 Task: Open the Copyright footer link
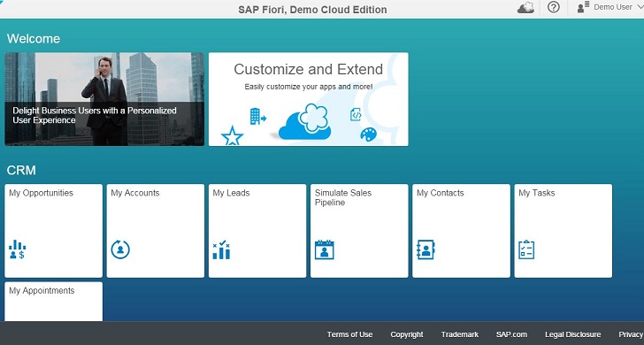pyautogui.click(x=407, y=334)
